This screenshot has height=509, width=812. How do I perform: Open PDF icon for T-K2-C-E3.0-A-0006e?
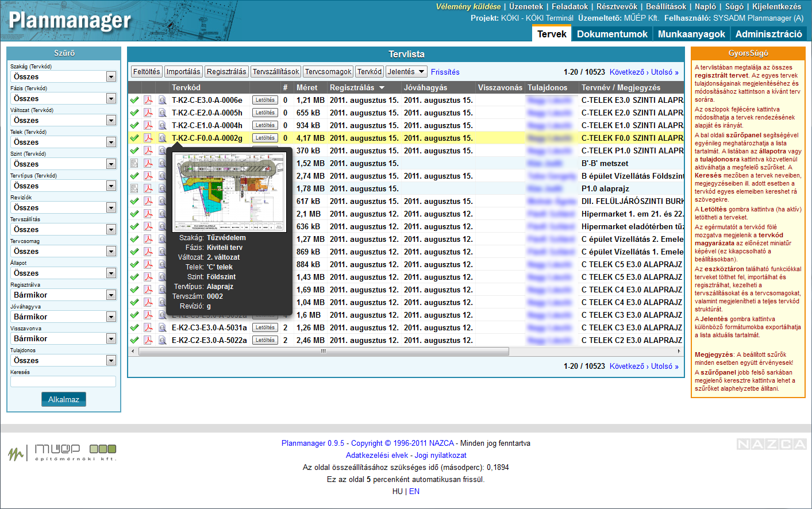click(148, 100)
